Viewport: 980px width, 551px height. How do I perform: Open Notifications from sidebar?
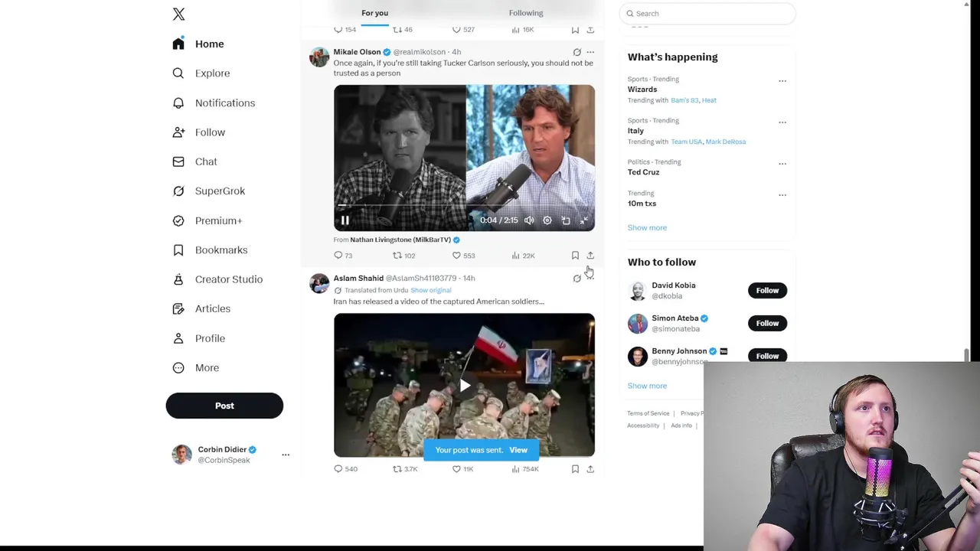coord(214,103)
